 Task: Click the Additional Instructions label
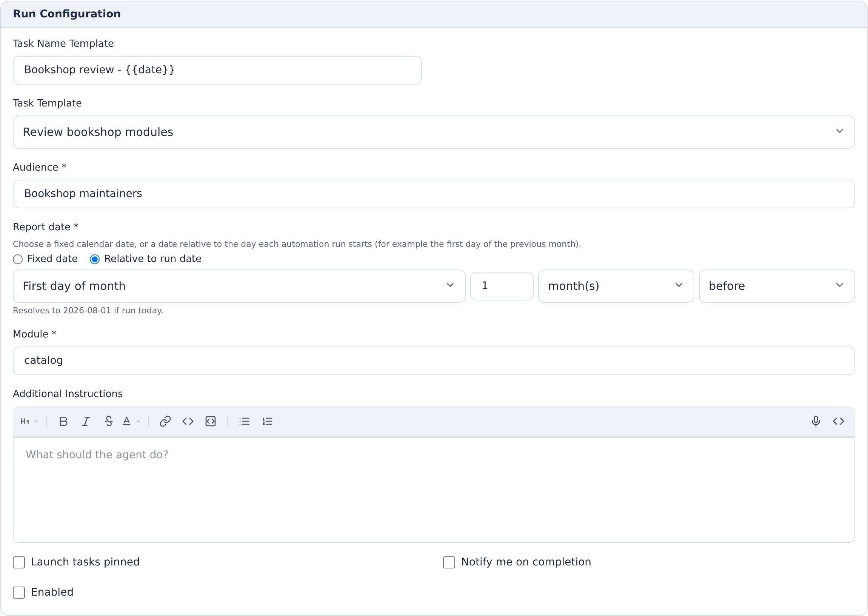point(68,394)
